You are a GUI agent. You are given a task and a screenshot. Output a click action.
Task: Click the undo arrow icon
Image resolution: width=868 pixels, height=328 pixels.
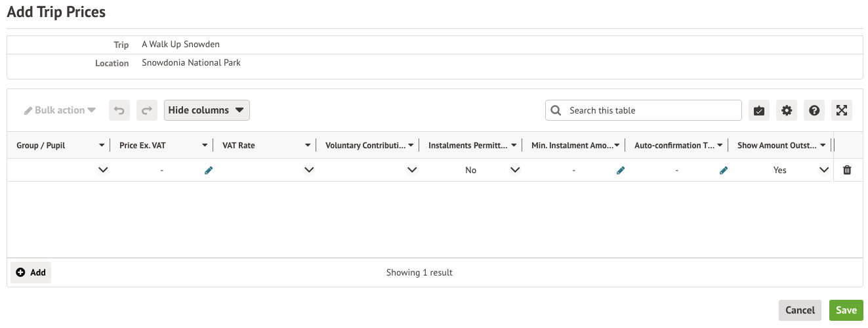coord(119,110)
